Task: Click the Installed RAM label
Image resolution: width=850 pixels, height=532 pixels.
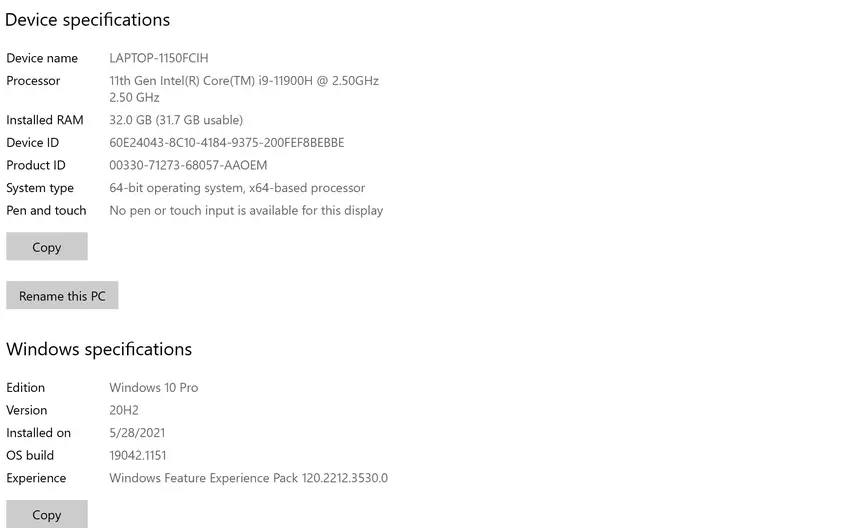Action: pyautogui.click(x=45, y=120)
